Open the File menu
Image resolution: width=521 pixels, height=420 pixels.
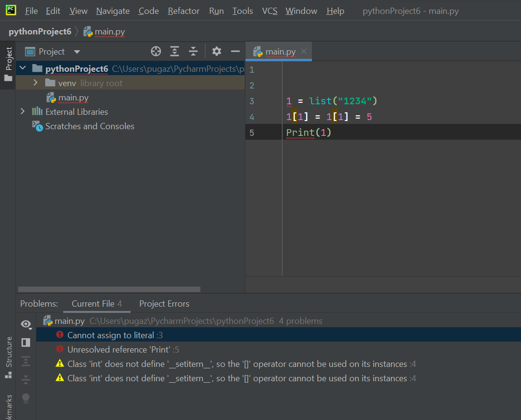tap(31, 11)
